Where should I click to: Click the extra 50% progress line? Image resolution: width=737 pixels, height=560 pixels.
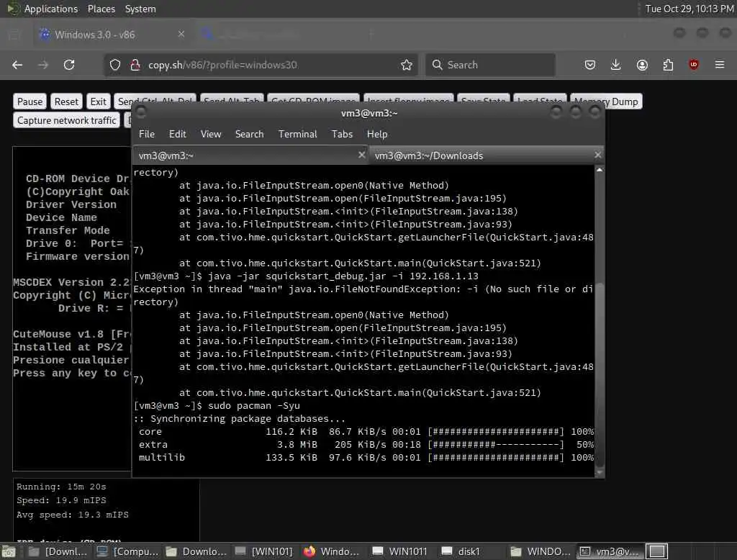(x=366, y=445)
